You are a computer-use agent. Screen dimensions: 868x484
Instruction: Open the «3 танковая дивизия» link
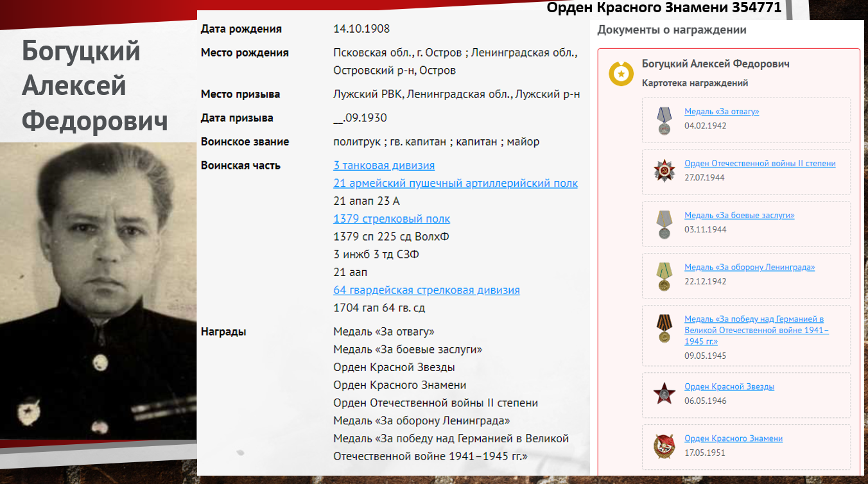tap(384, 166)
